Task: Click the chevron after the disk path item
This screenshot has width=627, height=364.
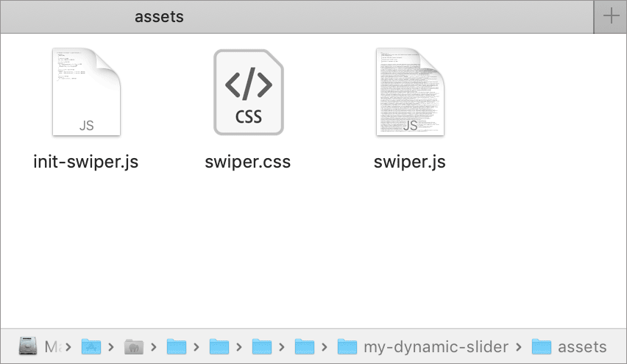Action: 68,346
